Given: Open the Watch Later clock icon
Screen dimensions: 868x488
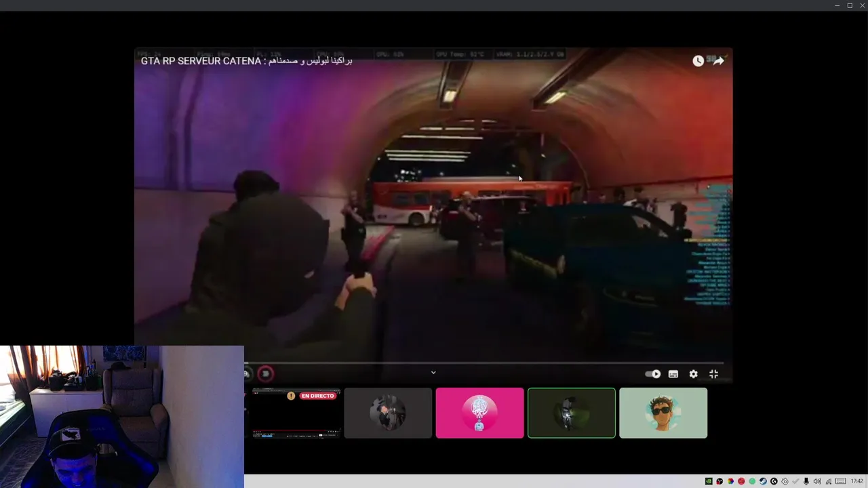Looking at the screenshot, I should pyautogui.click(x=698, y=61).
